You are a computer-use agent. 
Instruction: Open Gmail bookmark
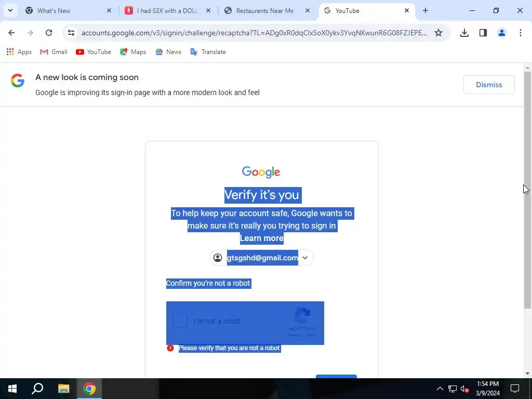54,52
